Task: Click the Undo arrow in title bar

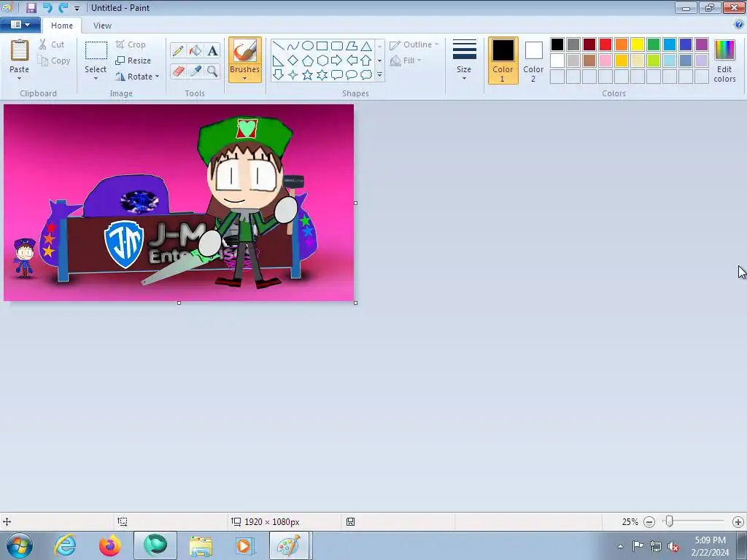Action: (x=47, y=7)
